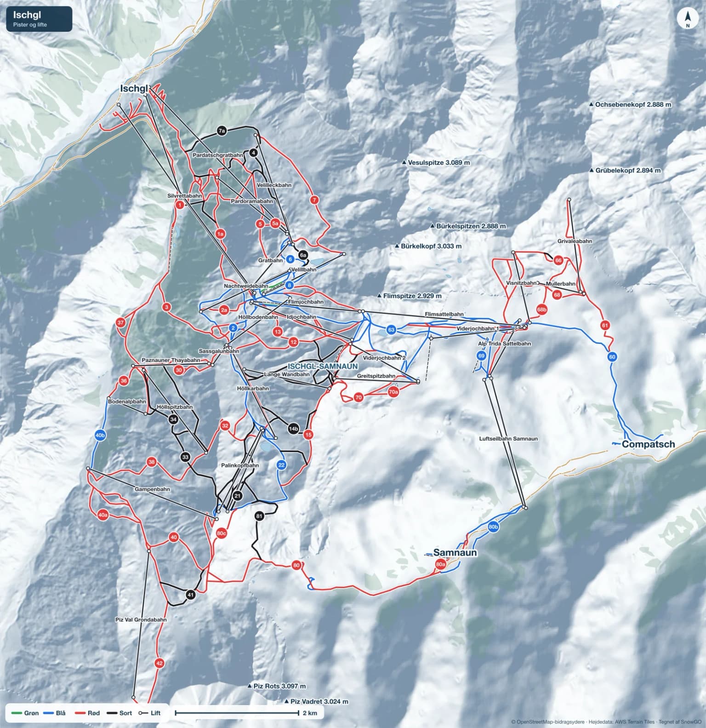Image resolution: width=706 pixels, height=728 pixels.
Task: Click the red piste marker 37
Action: click(x=121, y=322)
